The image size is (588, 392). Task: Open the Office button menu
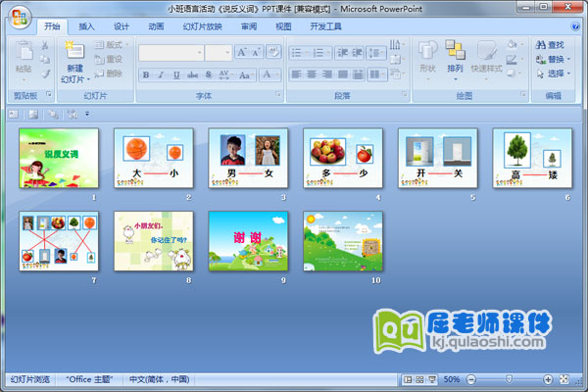coord(20,17)
